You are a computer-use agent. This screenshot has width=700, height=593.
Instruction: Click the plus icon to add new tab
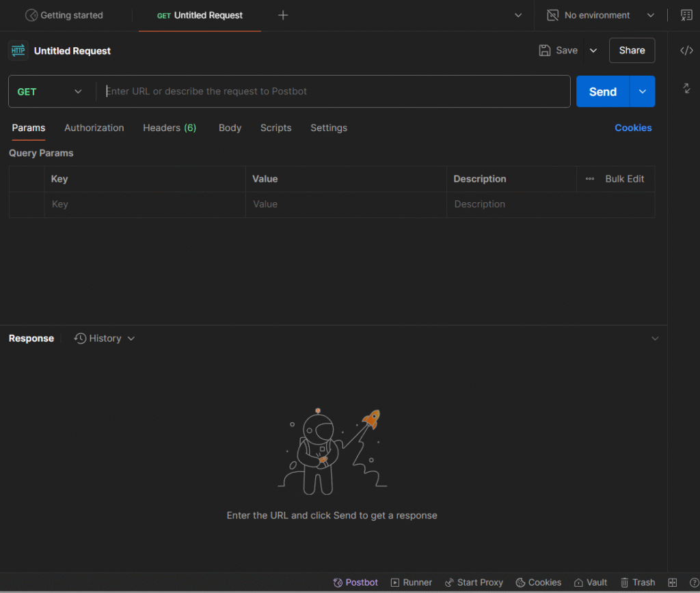pos(283,15)
